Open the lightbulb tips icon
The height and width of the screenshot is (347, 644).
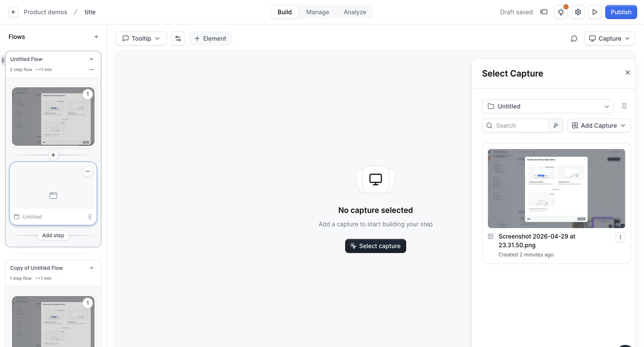pyautogui.click(x=561, y=12)
